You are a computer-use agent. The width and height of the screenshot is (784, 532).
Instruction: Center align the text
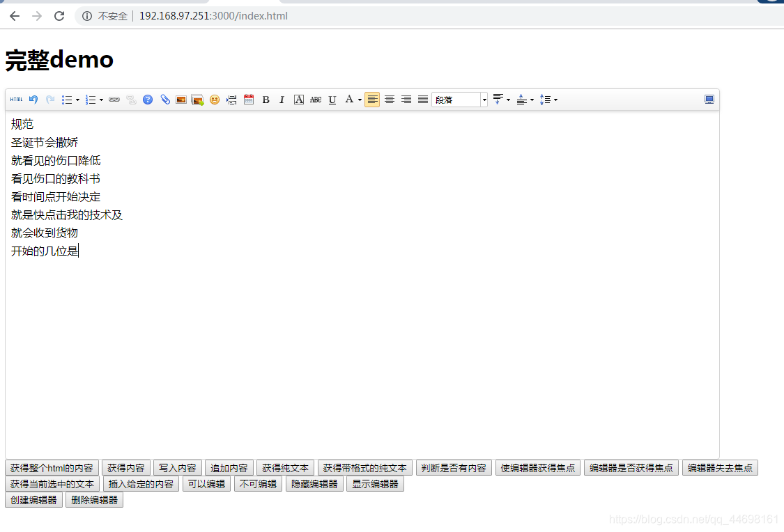pyautogui.click(x=389, y=100)
